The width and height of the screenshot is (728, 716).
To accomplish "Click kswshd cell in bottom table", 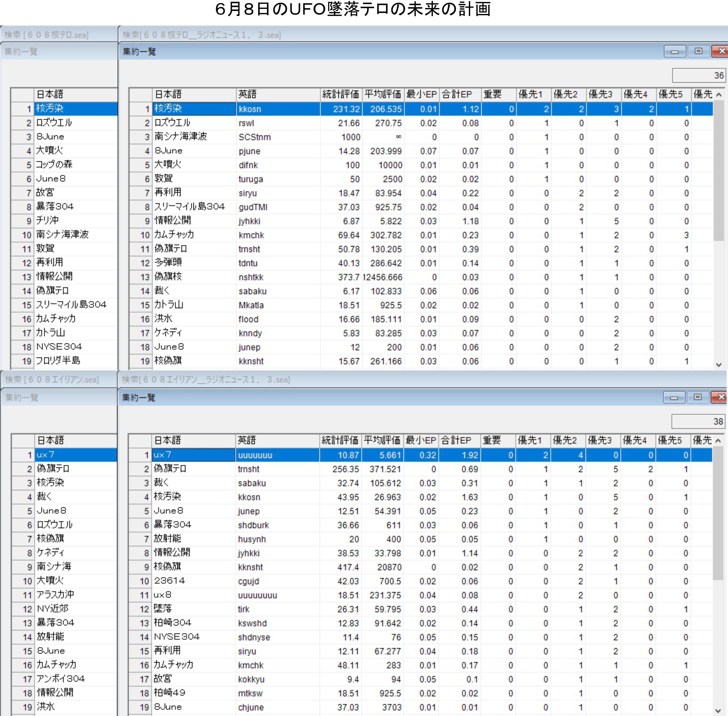I will click(277, 623).
